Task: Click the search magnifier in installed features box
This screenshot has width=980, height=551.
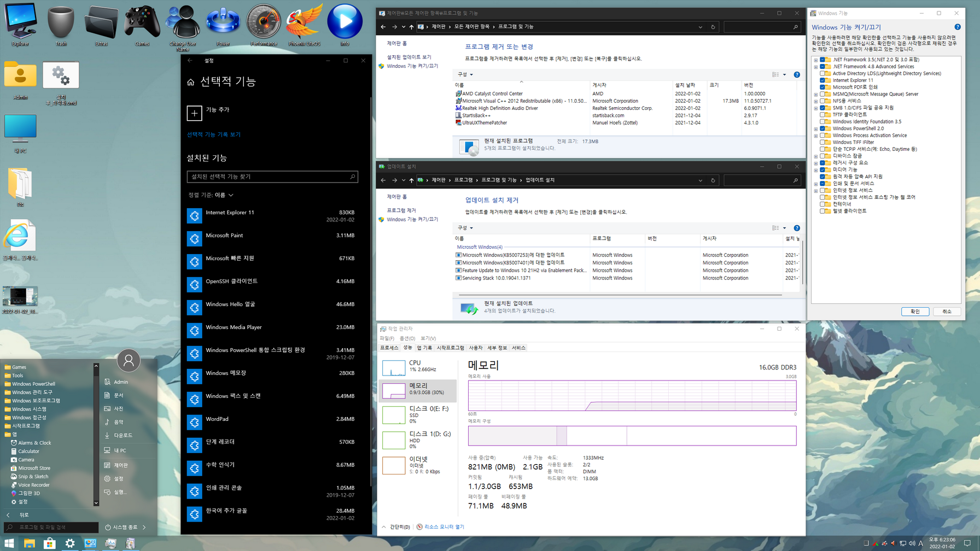Action: point(352,177)
